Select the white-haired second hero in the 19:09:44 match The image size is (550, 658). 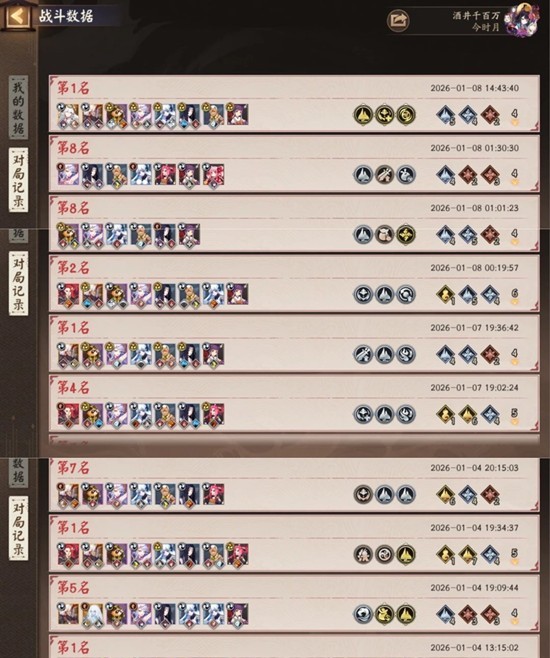(x=92, y=615)
